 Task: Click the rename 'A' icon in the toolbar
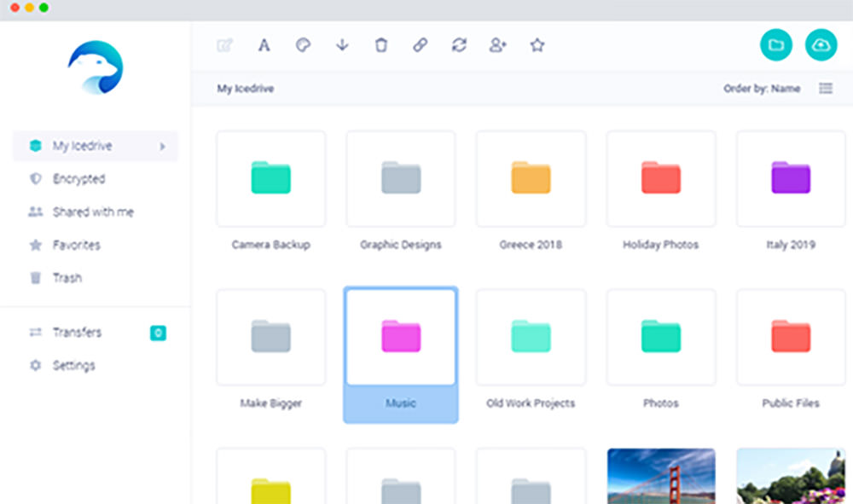(x=264, y=45)
